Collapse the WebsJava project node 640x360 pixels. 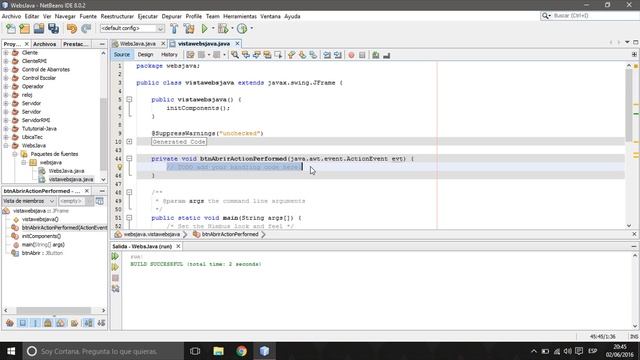[6, 146]
